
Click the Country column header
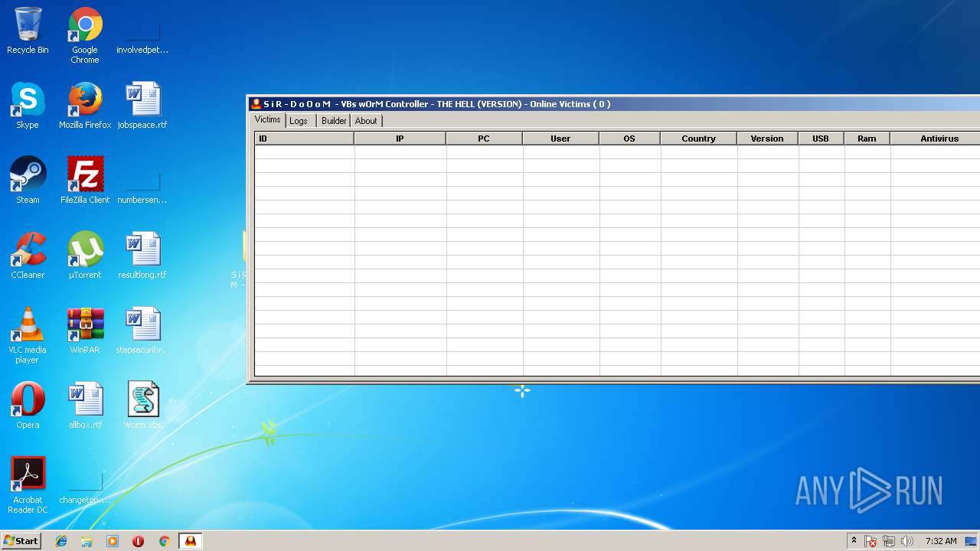[x=698, y=139]
